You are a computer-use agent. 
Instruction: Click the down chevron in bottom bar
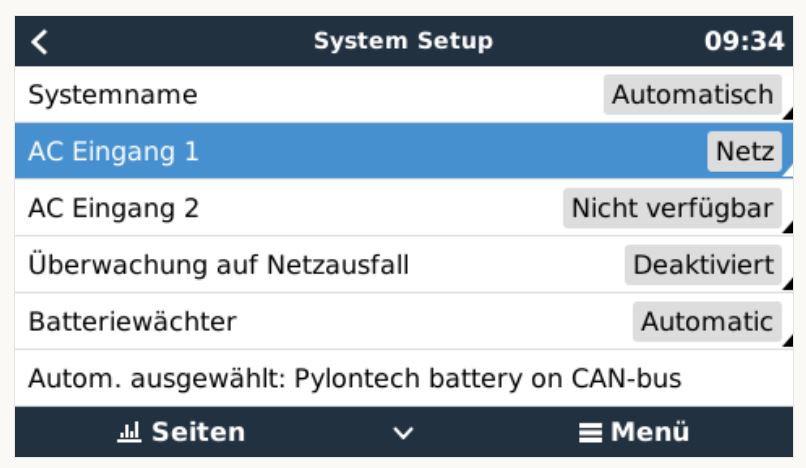[x=403, y=433]
